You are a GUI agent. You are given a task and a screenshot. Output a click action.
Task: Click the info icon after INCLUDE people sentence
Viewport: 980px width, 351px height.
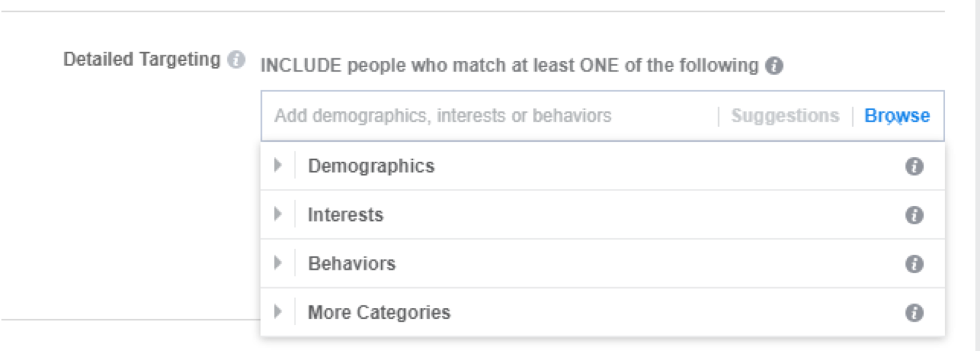click(774, 66)
